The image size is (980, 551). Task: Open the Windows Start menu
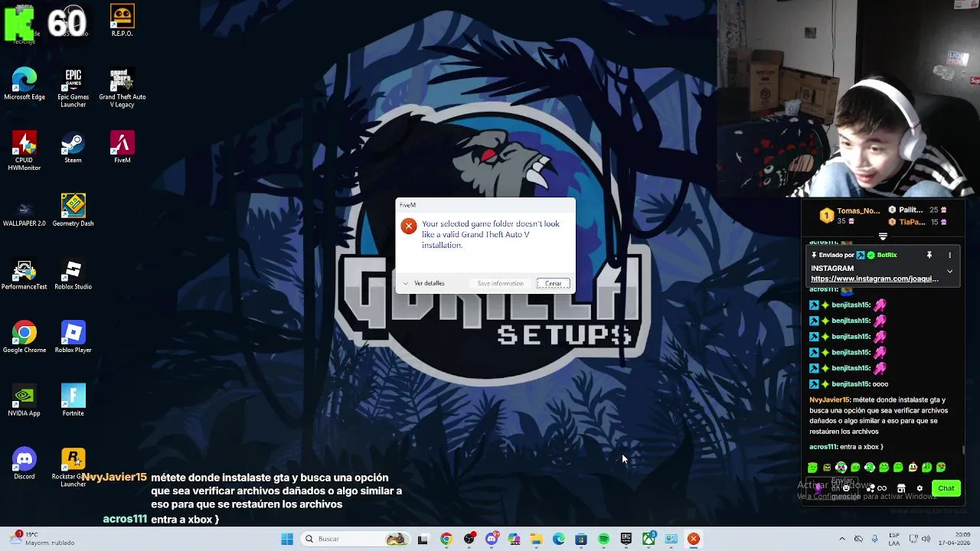[x=287, y=539]
